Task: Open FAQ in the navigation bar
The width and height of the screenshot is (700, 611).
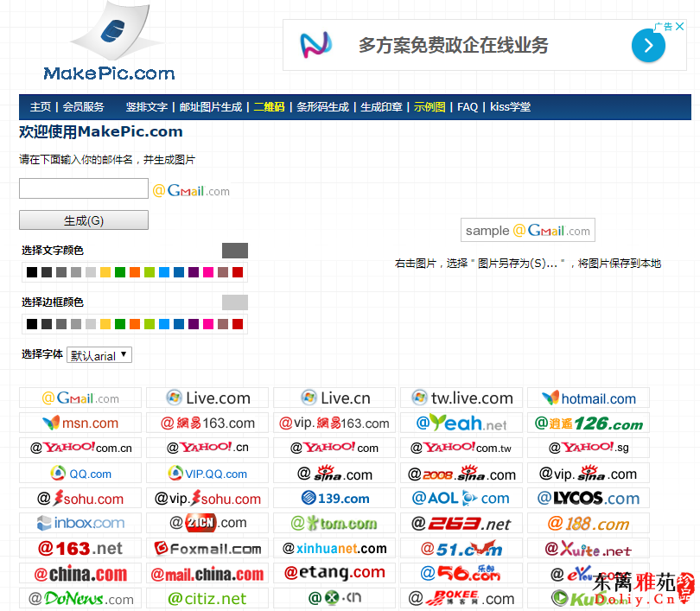Action: (x=468, y=106)
